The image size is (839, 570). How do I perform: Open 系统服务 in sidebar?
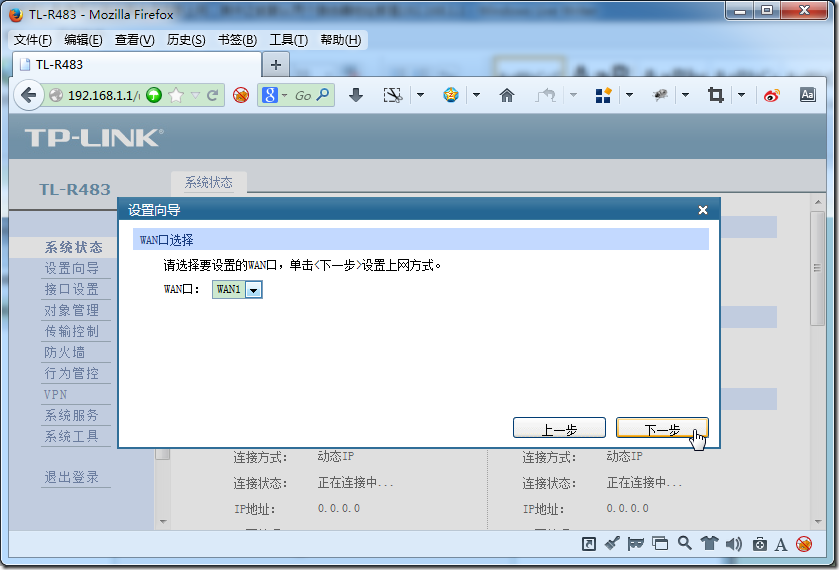(72, 415)
